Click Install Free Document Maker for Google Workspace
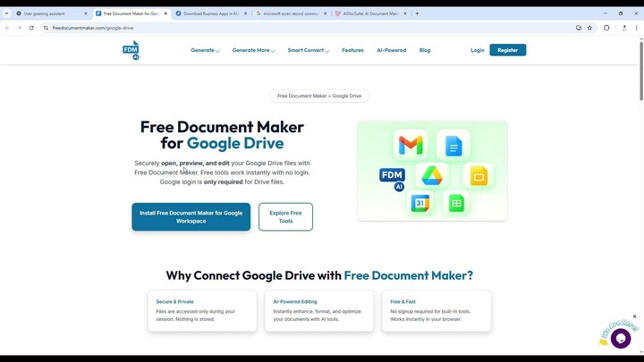 coord(191,216)
